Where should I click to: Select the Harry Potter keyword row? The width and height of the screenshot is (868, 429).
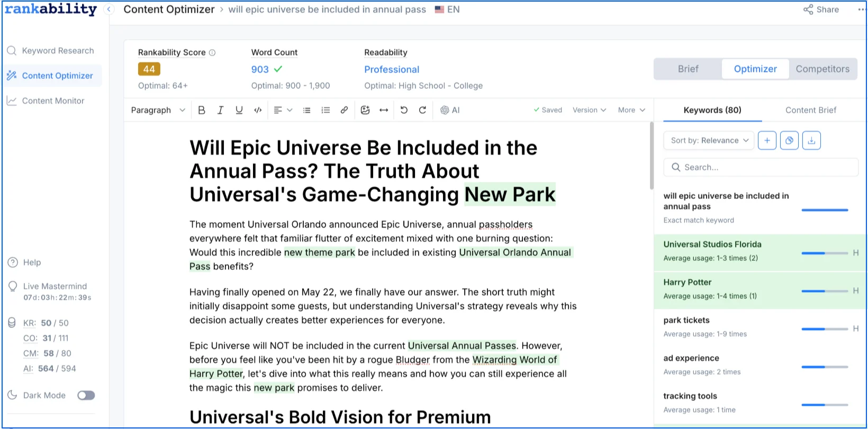coord(760,290)
